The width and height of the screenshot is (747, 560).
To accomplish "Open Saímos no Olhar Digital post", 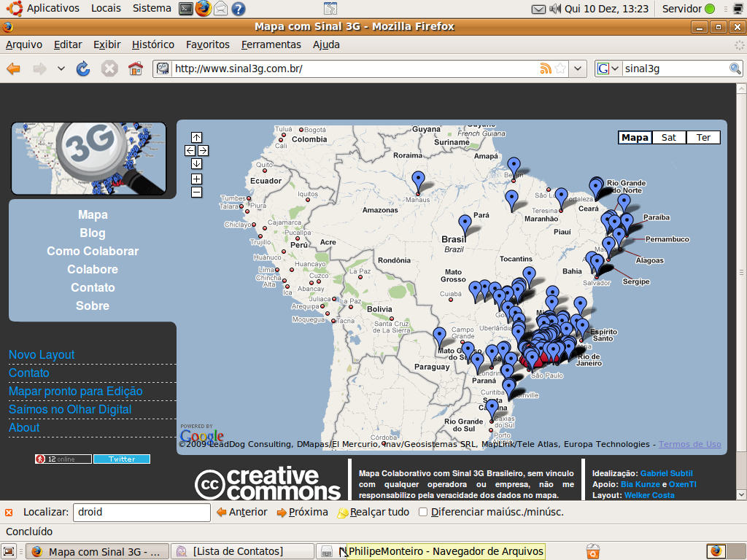I will (x=70, y=410).
